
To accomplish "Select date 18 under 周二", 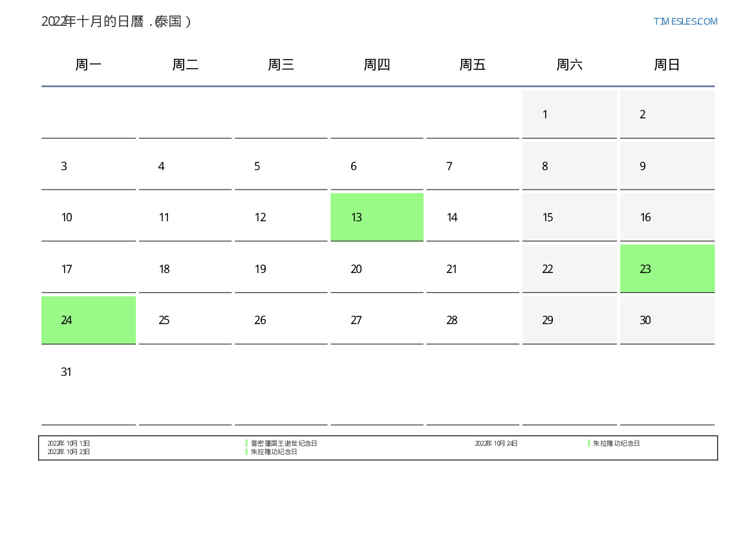I will click(x=185, y=269).
